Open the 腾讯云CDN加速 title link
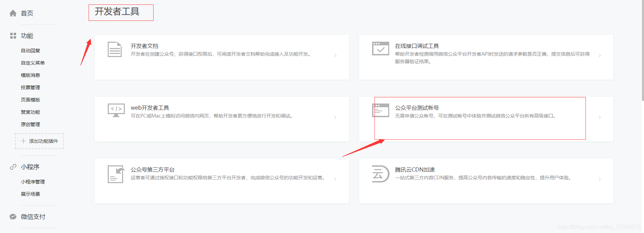This screenshot has width=644, height=233. click(415, 169)
